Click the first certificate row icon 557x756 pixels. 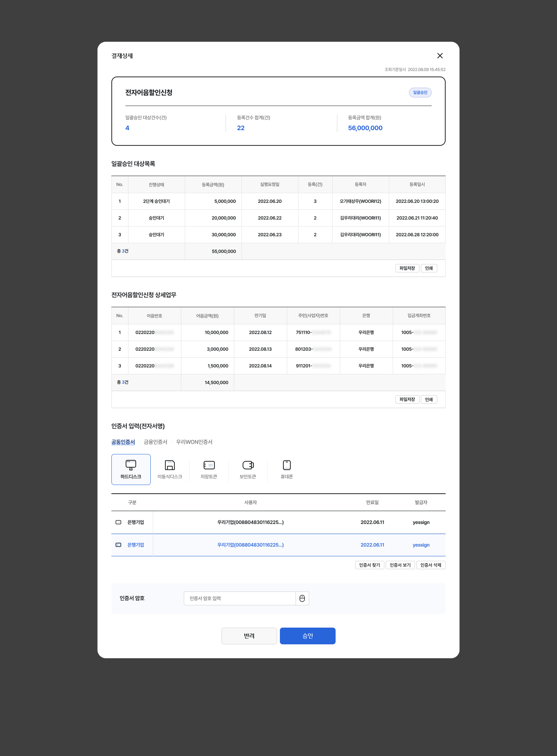coord(118,522)
